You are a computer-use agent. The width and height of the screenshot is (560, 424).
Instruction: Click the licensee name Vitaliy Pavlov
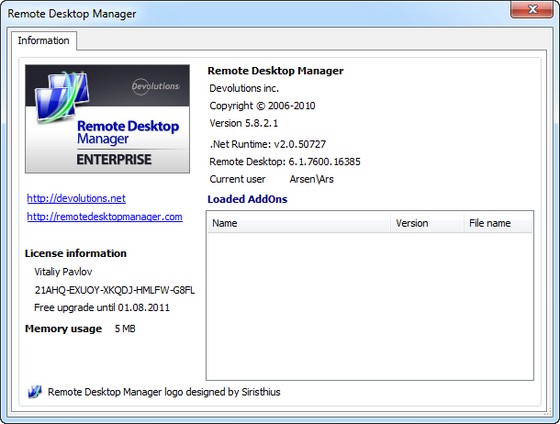coord(63,272)
